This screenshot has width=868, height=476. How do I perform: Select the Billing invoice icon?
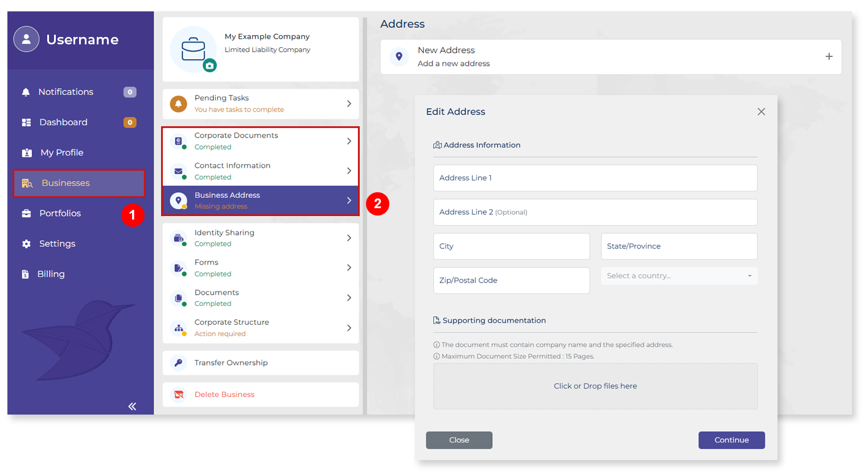(25, 274)
